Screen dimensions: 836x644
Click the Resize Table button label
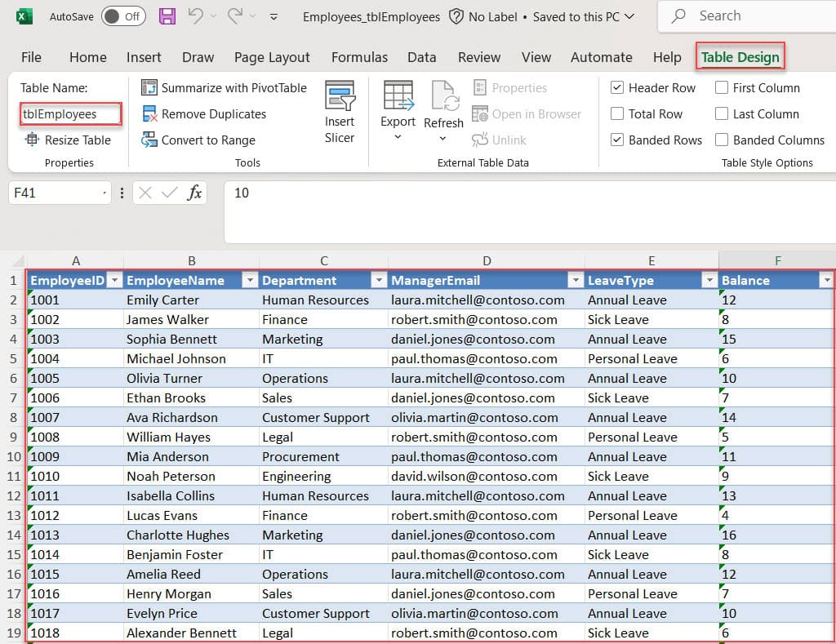[x=78, y=140]
